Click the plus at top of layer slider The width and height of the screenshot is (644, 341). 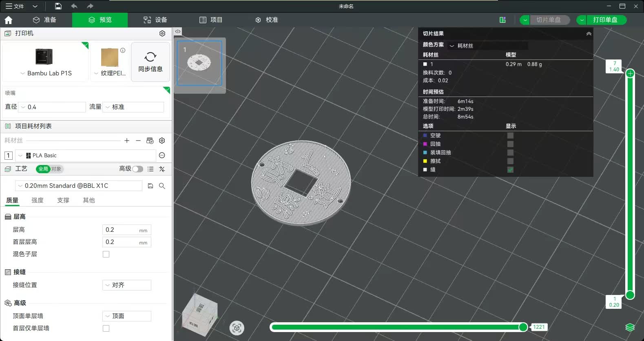[x=630, y=73]
